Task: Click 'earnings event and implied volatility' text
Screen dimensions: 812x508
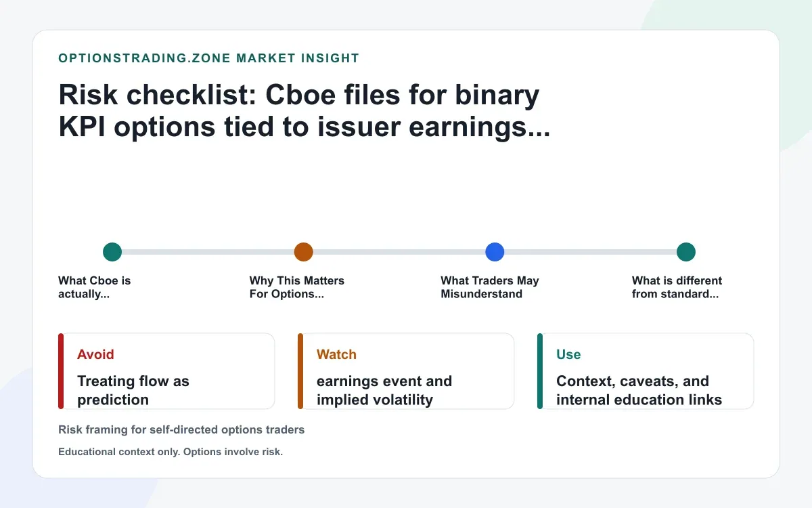Action: (x=384, y=390)
